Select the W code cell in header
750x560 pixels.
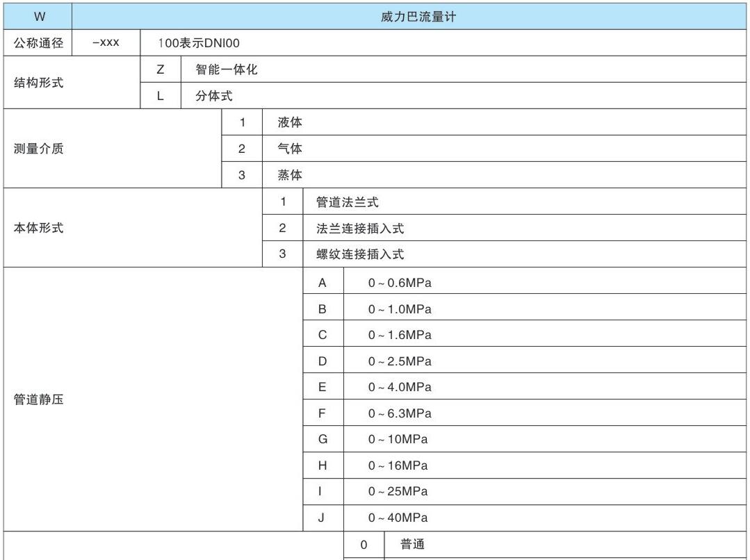coord(39,17)
